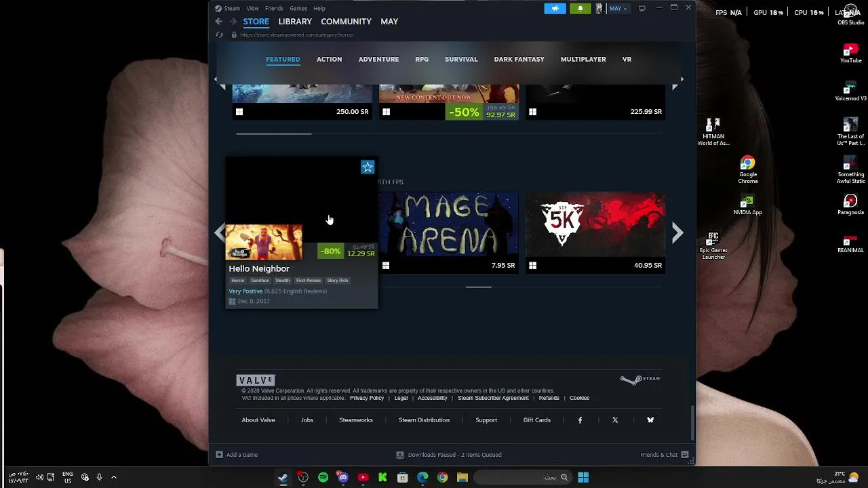This screenshot has height=488, width=868.
Task: Go forward with the navigation right arrow
Action: click(233, 22)
